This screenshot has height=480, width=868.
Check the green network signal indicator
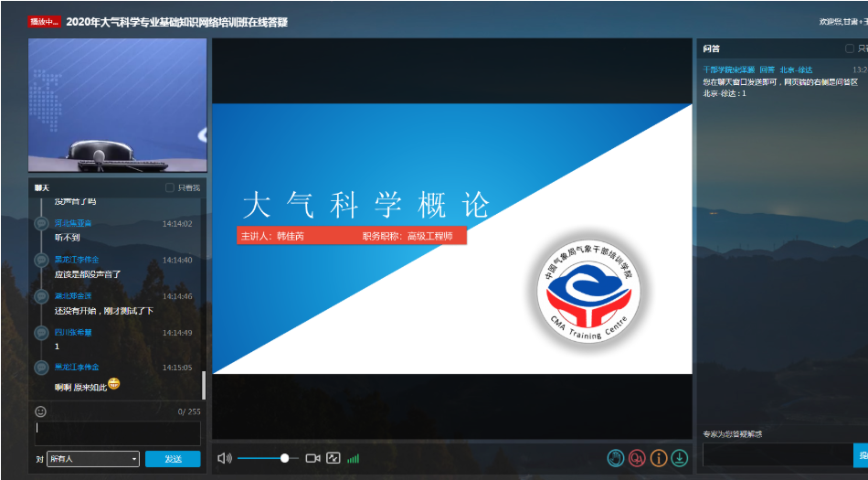point(354,458)
